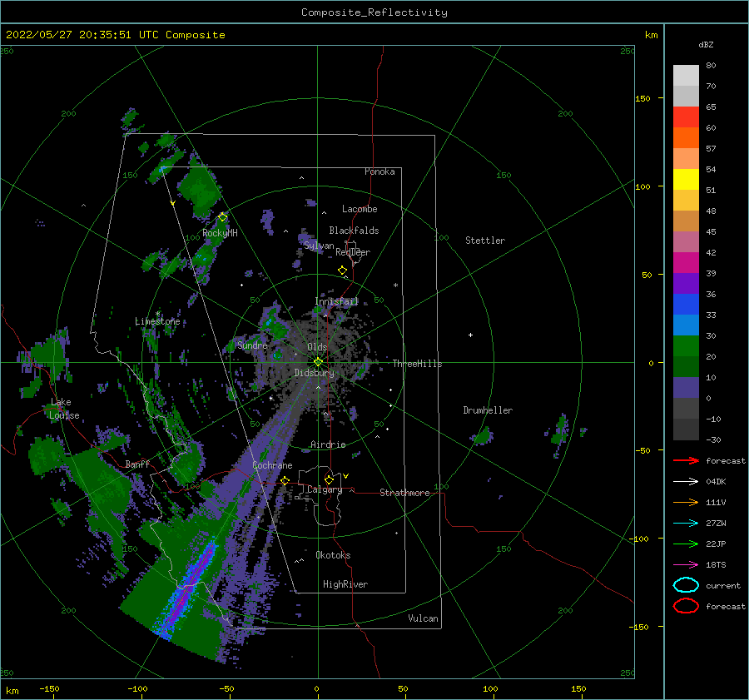Click the Ponoka city label

tap(379, 171)
